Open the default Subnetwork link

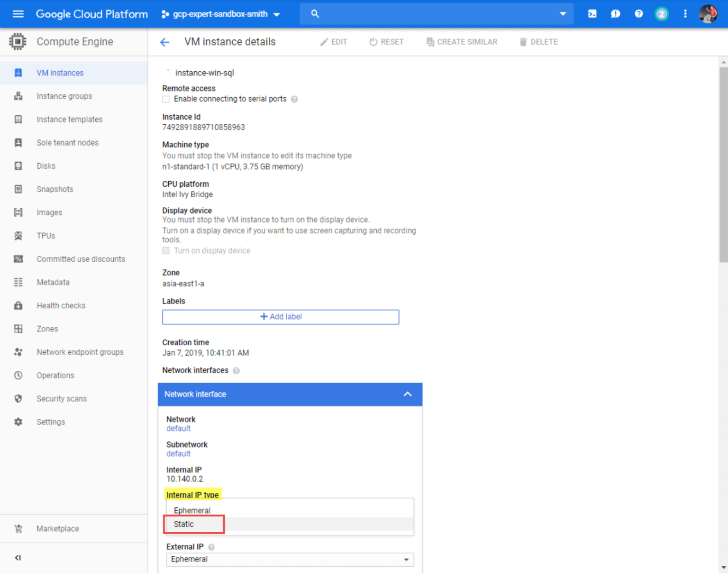[x=179, y=453]
